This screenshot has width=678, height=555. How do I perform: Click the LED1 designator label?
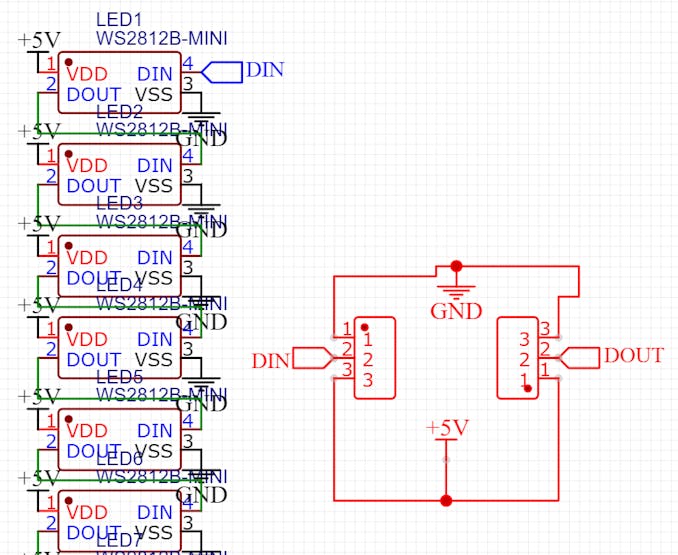tap(119, 20)
